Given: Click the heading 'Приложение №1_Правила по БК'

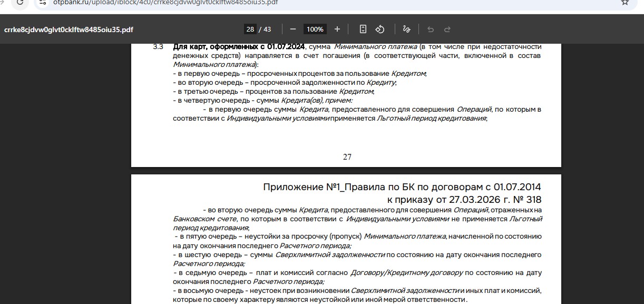Looking at the screenshot, I should [x=402, y=187].
